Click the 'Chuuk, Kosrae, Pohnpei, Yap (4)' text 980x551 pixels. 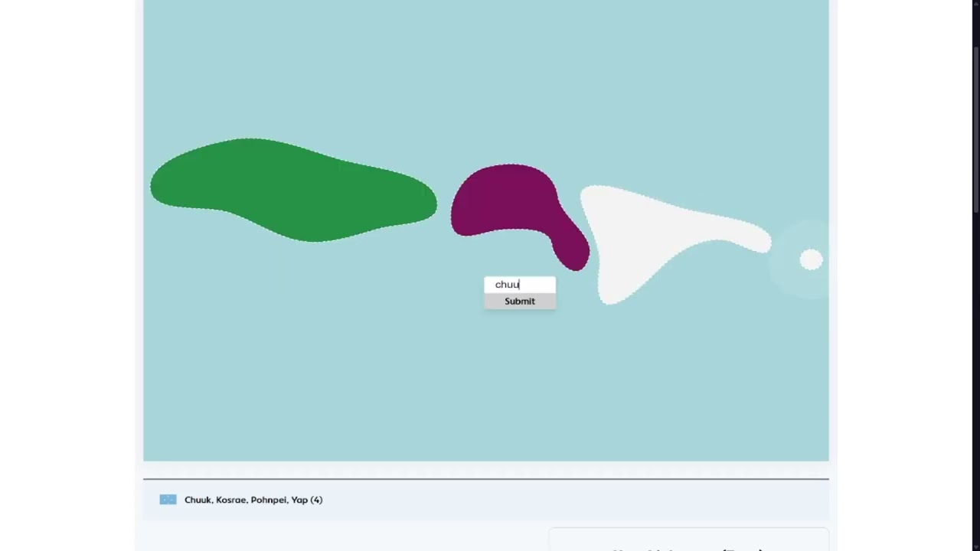[x=253, y=500]
